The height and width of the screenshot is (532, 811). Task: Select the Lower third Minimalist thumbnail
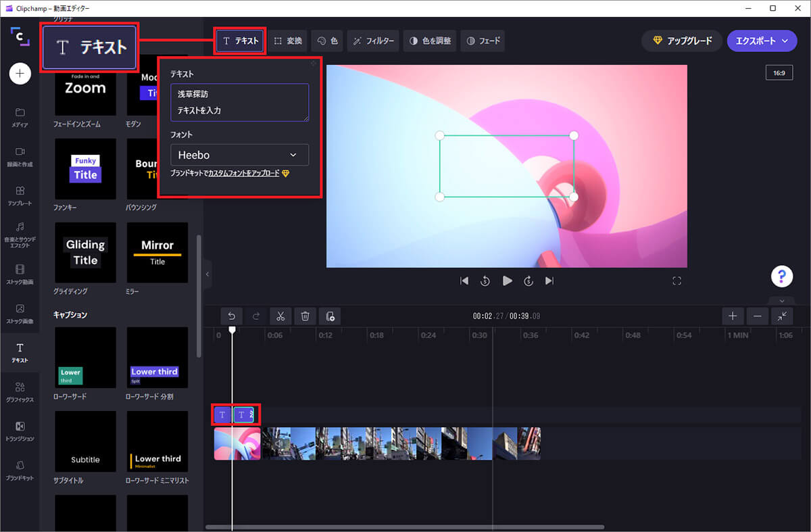tap(157, 441)
